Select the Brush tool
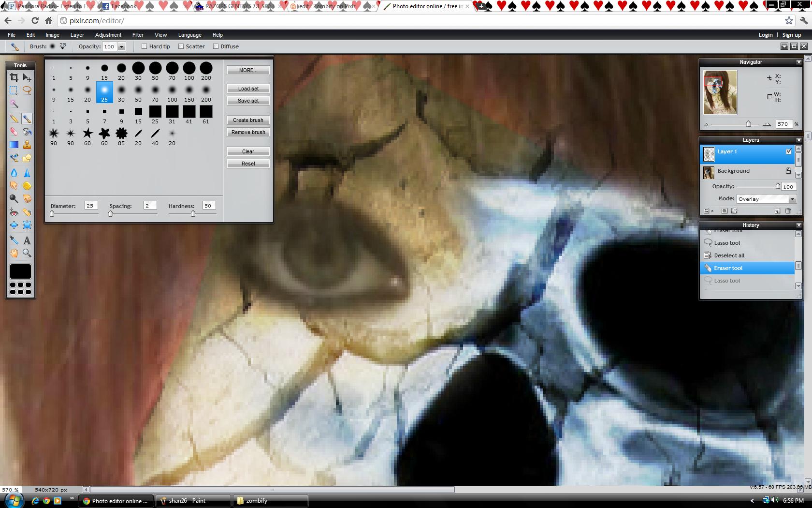812x508 pixels. (x=27, y=119)
